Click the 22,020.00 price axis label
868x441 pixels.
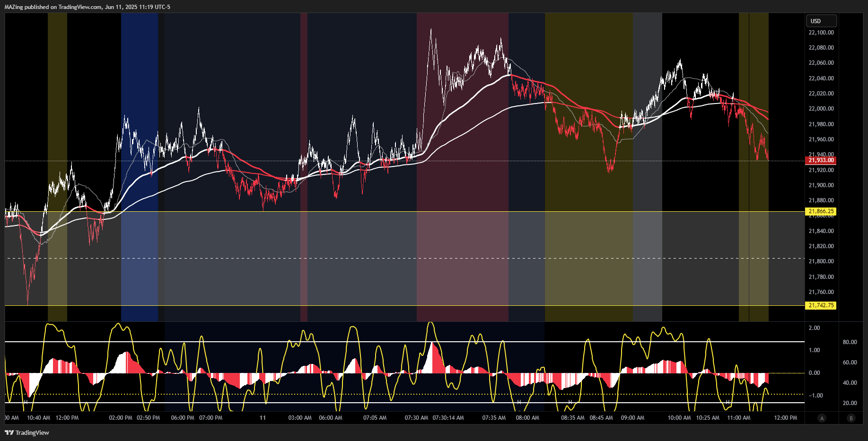821,94
